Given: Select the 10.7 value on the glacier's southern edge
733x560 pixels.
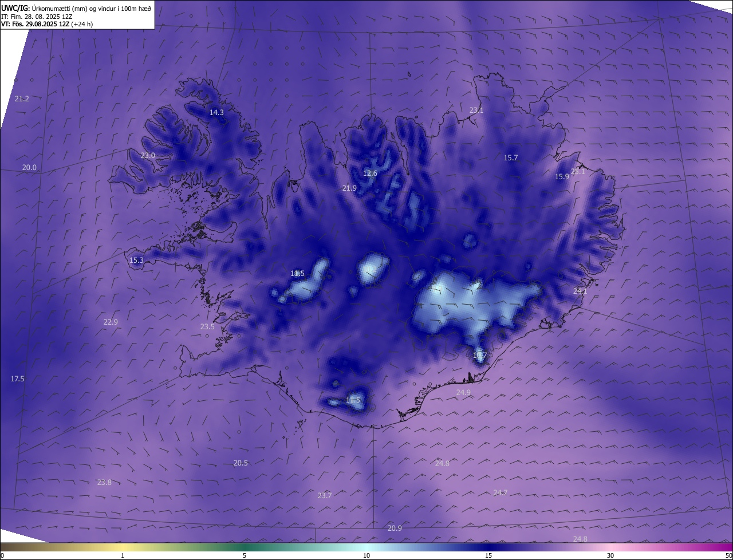Looking at the screenshot, I should (x=479, y=356).
